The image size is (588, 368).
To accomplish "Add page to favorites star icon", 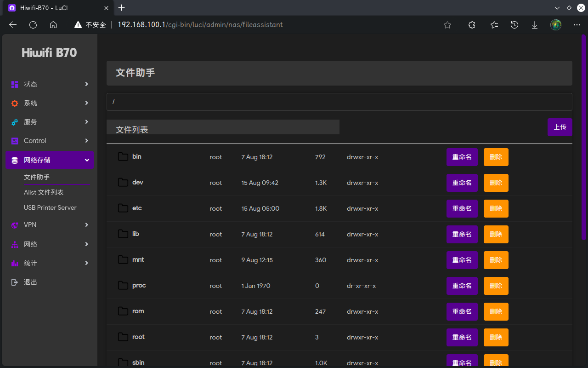I will click(447, 25).
